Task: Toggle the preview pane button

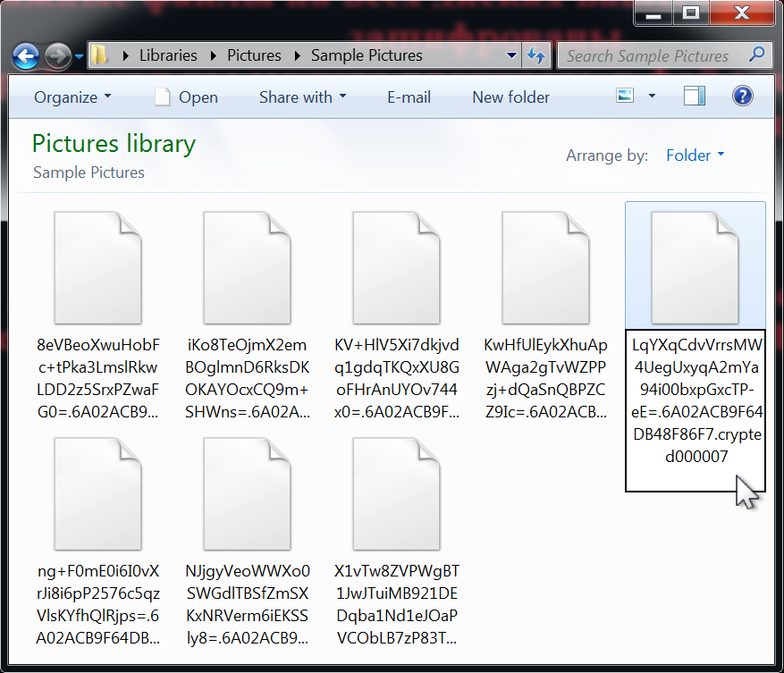Action: tap(695, 97)
